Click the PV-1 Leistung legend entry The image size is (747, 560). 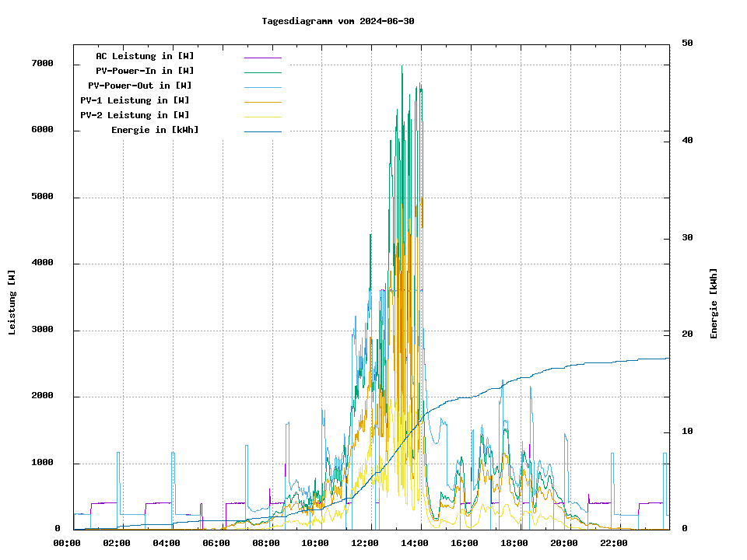pos(135,100)
